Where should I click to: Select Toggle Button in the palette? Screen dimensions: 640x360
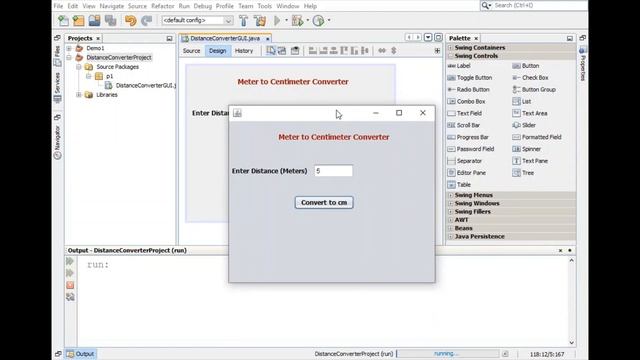(470, 78)
